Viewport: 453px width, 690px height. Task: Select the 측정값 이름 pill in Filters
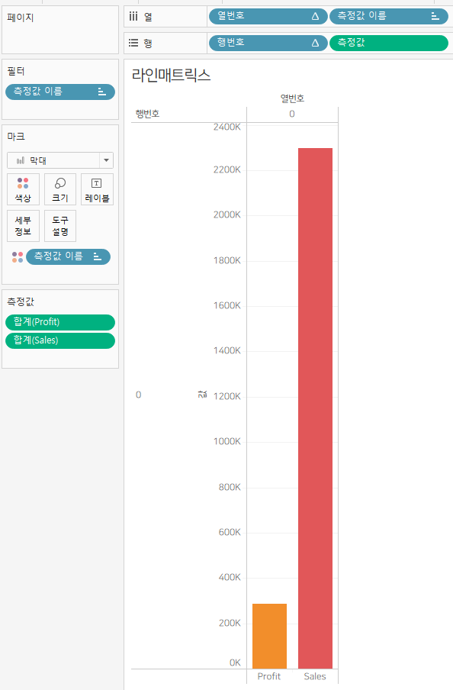pyautogui.click(x=60, y=92)
